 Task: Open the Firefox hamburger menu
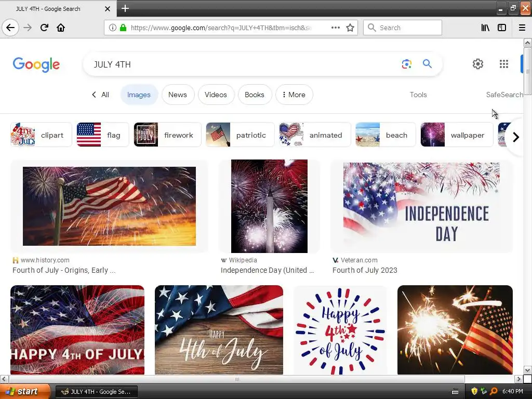522,28
